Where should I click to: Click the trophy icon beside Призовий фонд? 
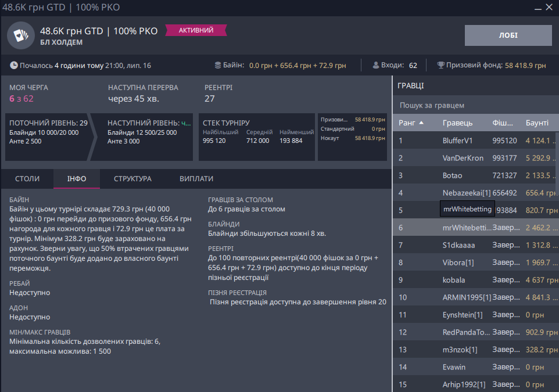440,66
